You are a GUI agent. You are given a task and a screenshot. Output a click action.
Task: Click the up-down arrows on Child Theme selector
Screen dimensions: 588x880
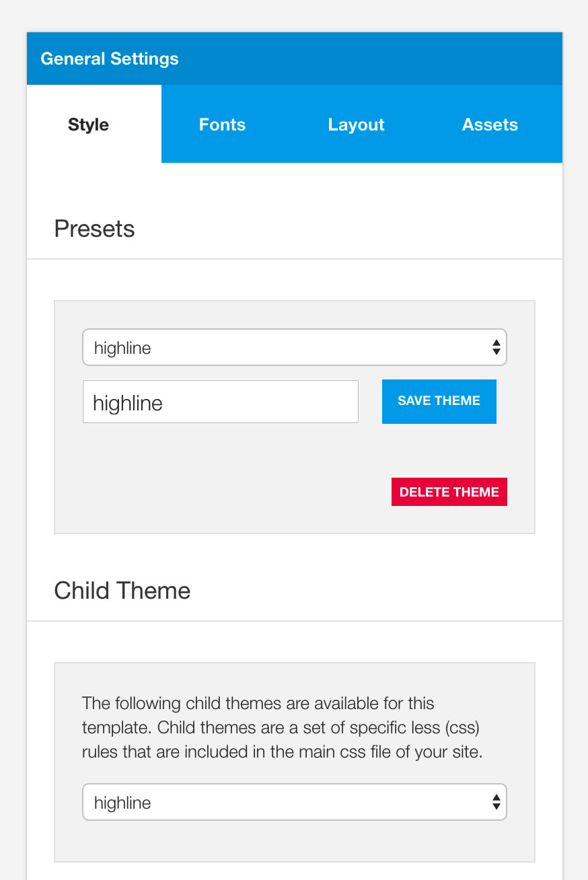496,802
